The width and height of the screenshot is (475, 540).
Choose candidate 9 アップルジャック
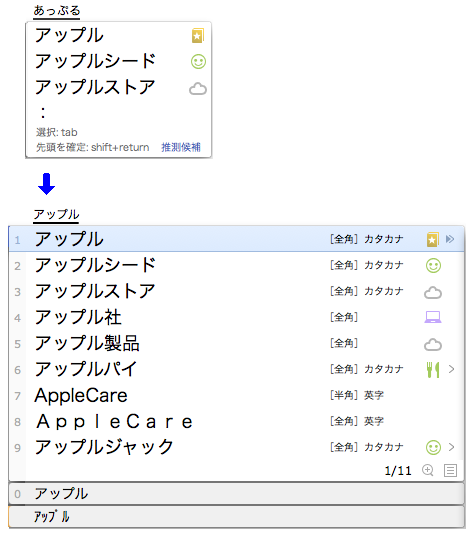(236, 447)
